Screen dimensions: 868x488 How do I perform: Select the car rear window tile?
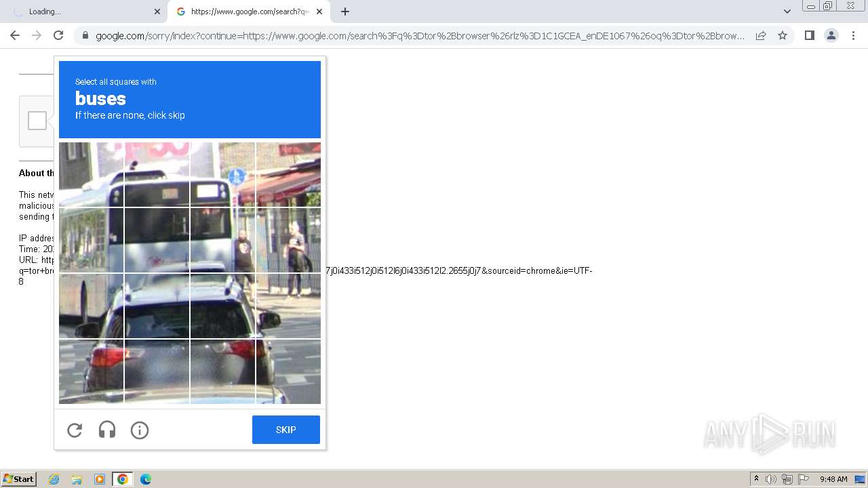[157, 306]
